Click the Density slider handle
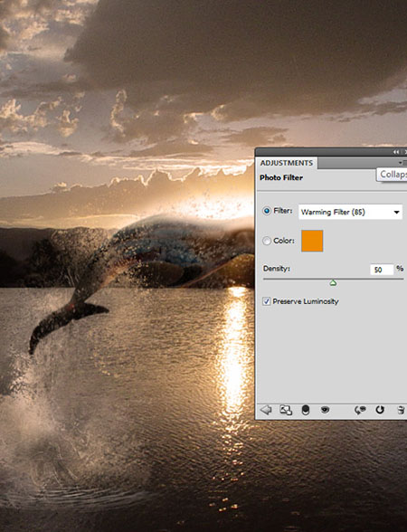This screenshot has width=407, height=532. point(333,282)
